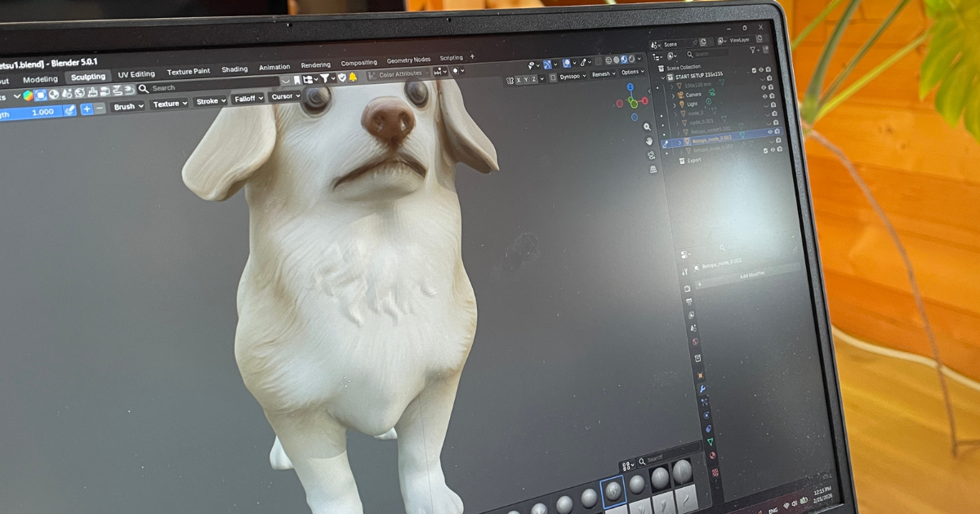
Task: Open the Physics properties tab
Action: pyautogui.click(x=706, y=415)
